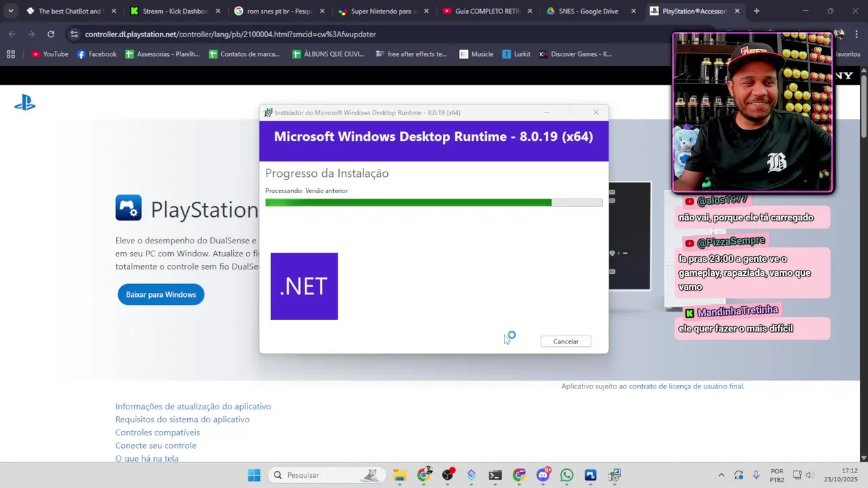The image size is (868, 488).
Task: Open Discord from the taskbar
Action: point(543,475)
